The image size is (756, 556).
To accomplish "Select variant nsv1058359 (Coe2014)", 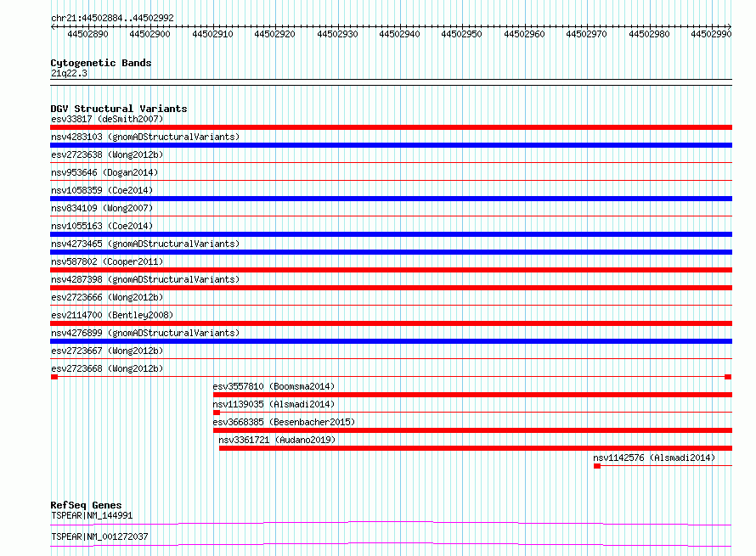I will [102, 190].
